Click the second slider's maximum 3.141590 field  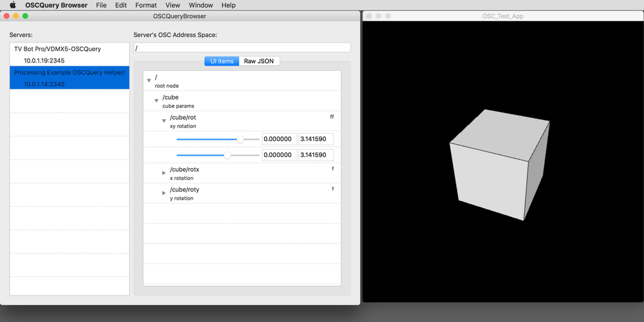tap(316, 155)
